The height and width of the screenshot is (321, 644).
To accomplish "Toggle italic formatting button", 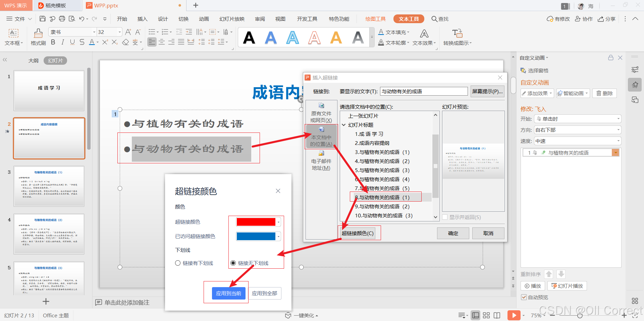I will [63, 42].
